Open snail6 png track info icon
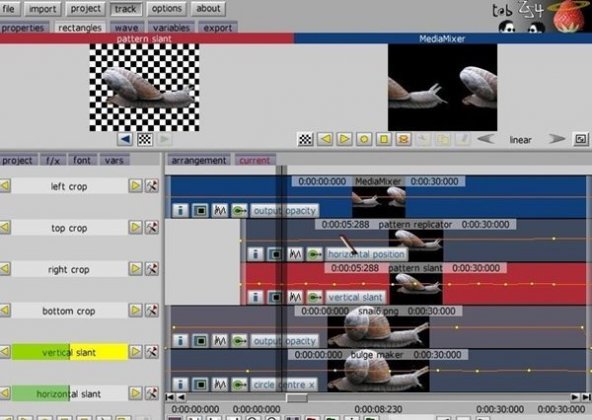The height and width of the screenshot is (420, 592). tap(180, 341)
